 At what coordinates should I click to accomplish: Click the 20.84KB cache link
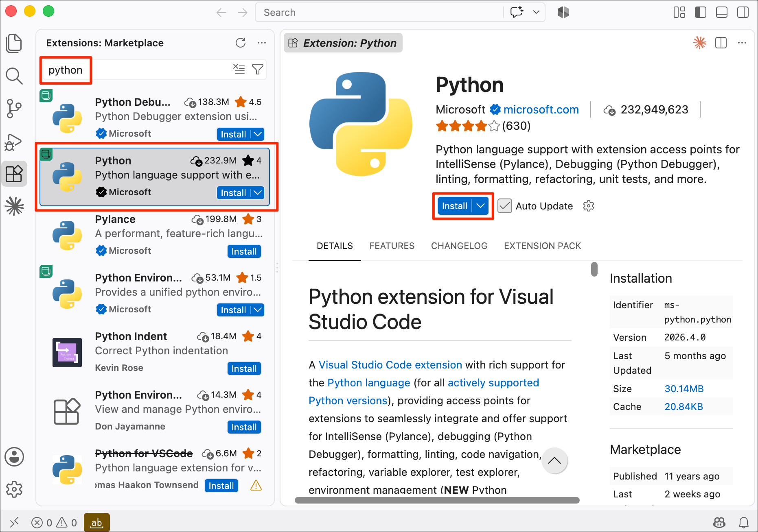pyautogui.click(x=684, y=406)
